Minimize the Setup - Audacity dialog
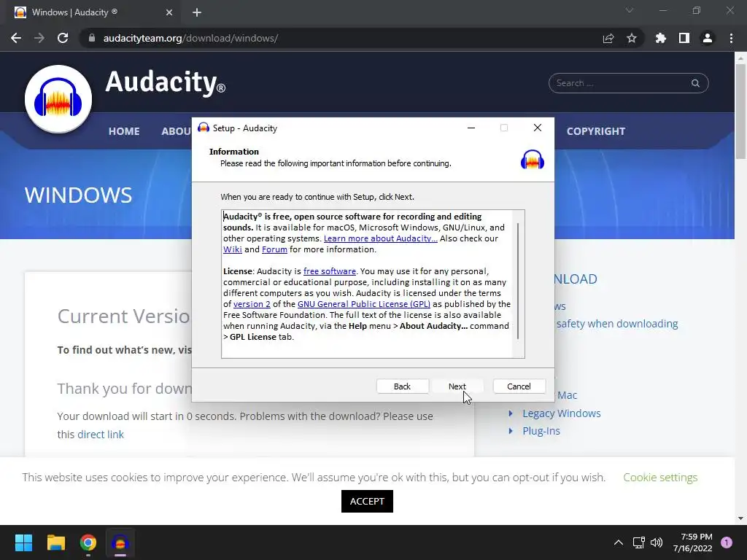This screenshot has width=747, height=560. tap(471, 128)
